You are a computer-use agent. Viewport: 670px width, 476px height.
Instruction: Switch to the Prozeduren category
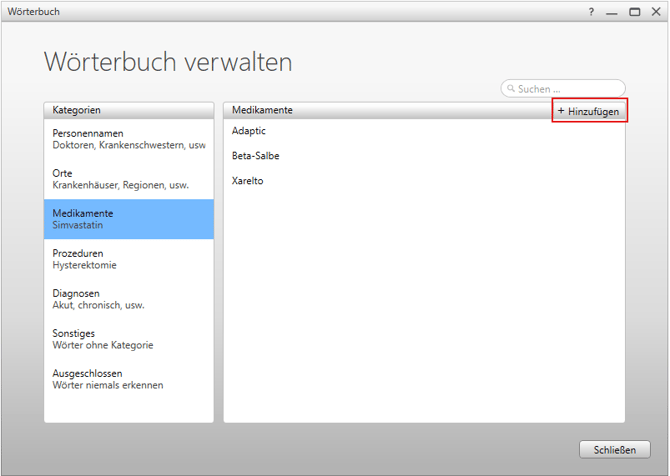point(128,259)
